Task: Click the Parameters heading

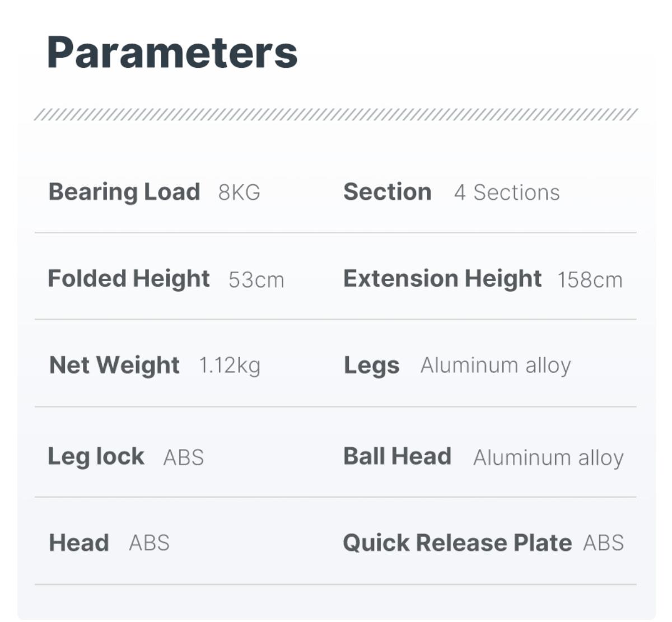Action: coord(172,53)
